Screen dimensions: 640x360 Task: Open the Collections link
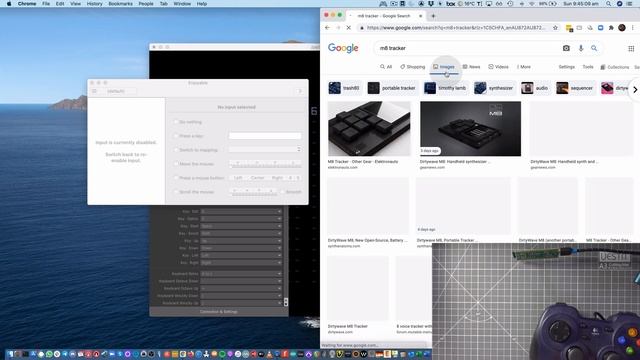click(615, 67)
